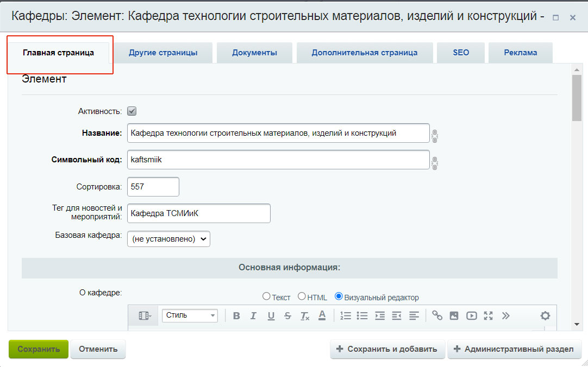Choose the HTML editor mode

[302, 296]
